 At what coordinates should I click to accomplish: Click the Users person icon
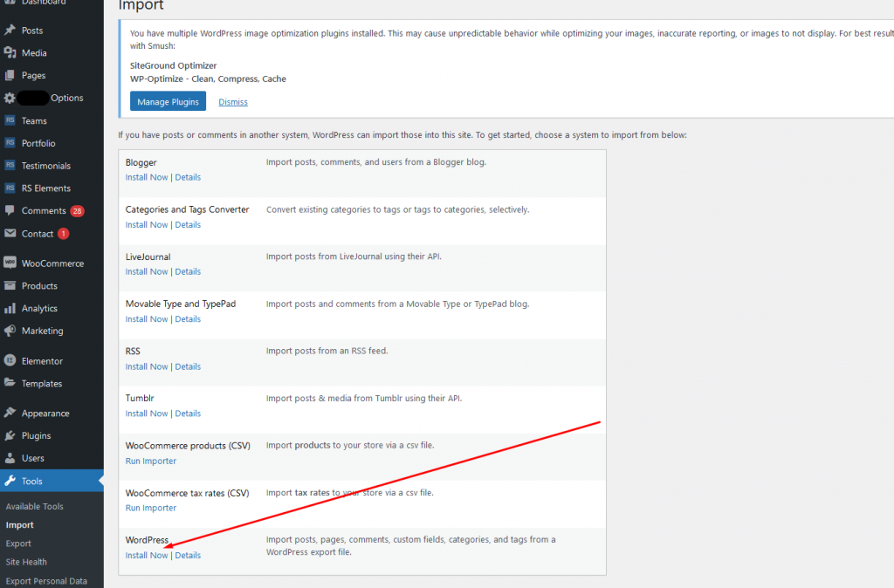pos(10,457)
